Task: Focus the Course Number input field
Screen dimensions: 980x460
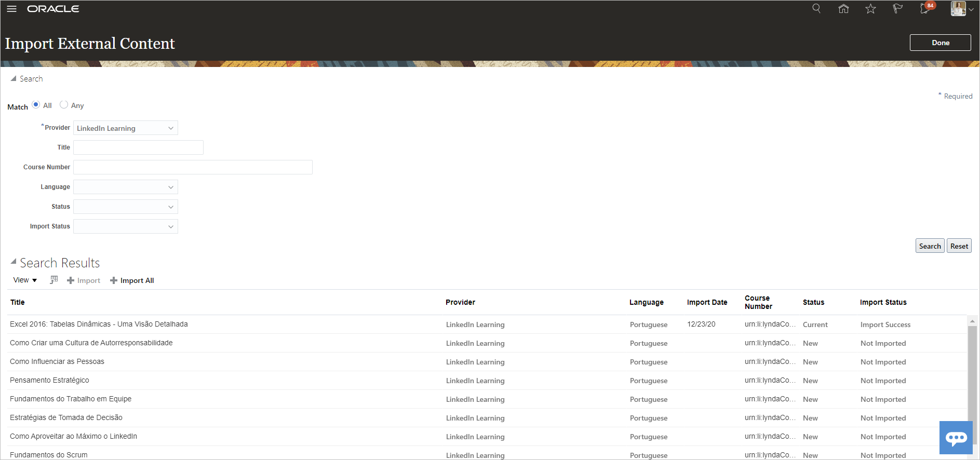Action: pyautogui.click(x=193, y=167)
